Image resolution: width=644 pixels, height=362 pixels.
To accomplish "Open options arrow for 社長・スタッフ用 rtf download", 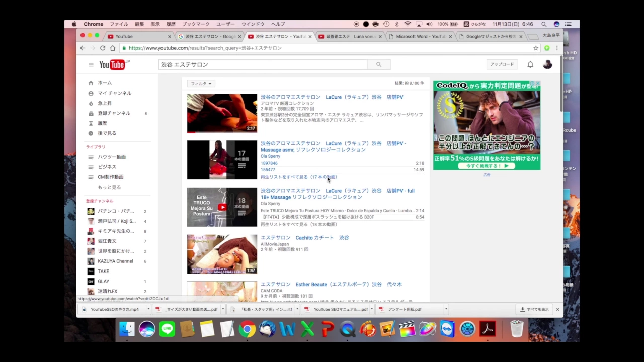I will pyautogui.click(x=297, y=309).
